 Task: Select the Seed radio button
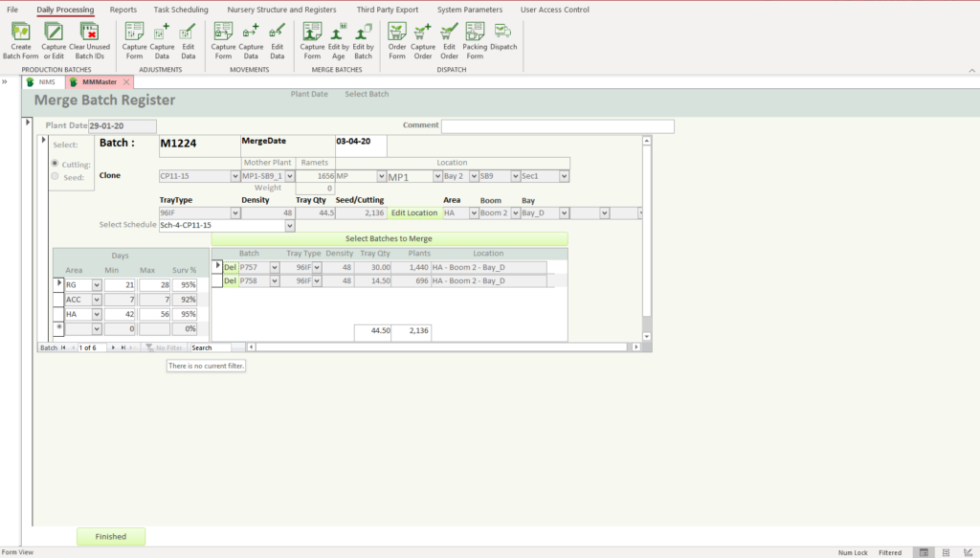click(x=55, y=176)
